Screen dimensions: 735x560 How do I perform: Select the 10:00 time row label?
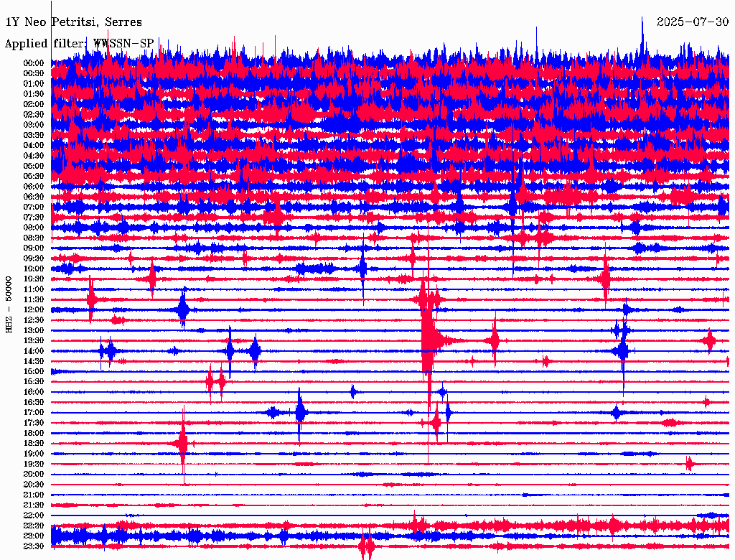click(x=34, y=269)
